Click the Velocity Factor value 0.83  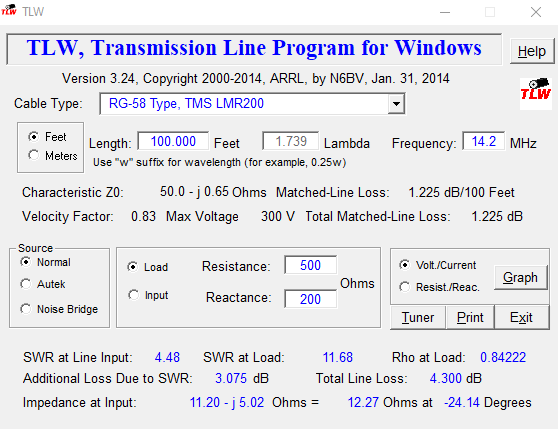point(143,216)
